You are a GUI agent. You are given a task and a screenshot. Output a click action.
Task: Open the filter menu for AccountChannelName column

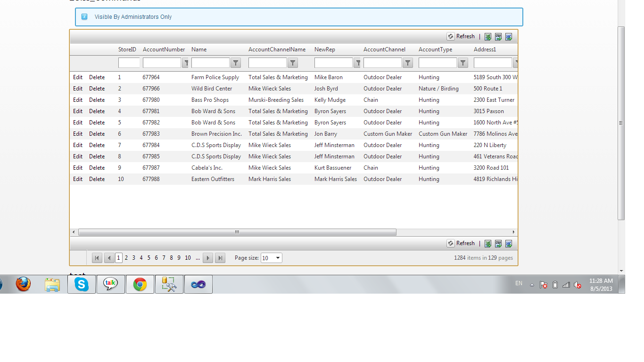[x=293, y=63]
